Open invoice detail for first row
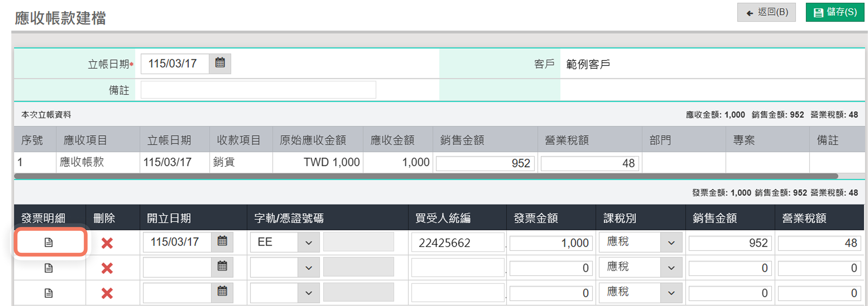The width and height of the screenshot is (868, 306). [49, 242]
